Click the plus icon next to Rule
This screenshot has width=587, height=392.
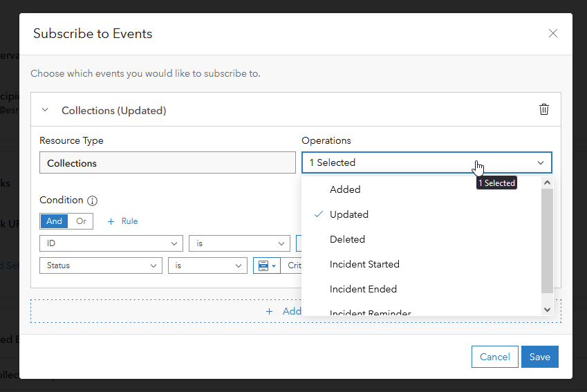click(111, 221)
